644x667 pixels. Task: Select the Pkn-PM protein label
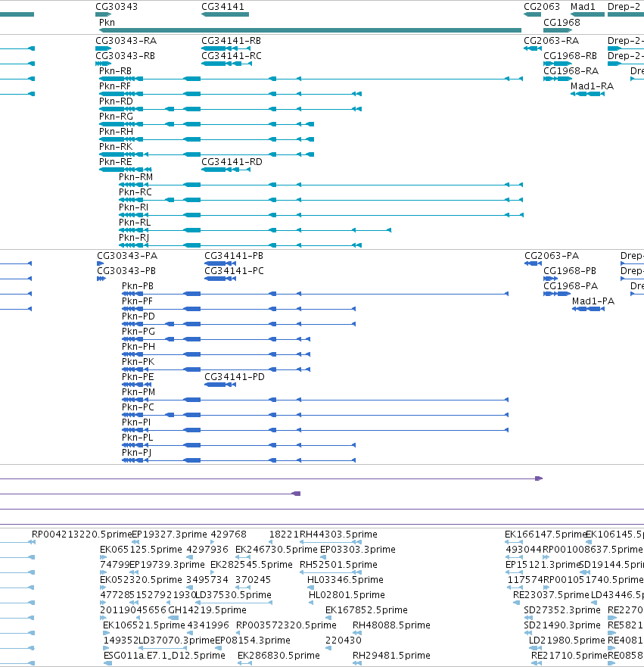138,392
